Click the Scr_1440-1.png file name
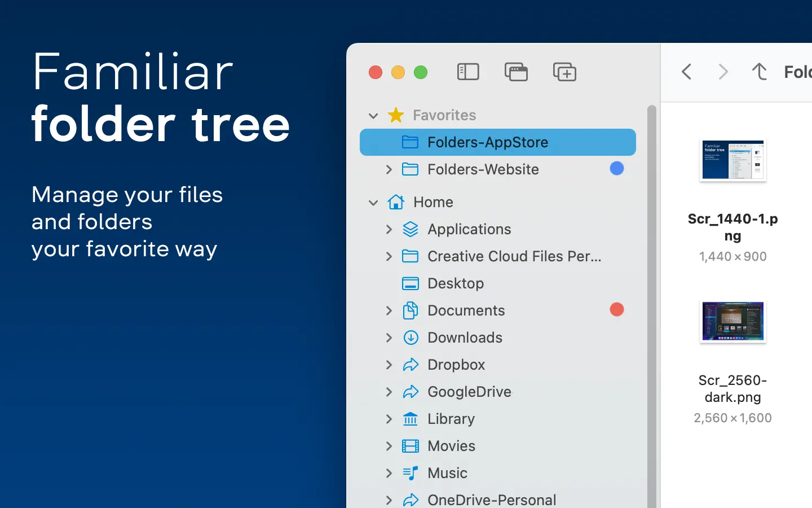 733,227
